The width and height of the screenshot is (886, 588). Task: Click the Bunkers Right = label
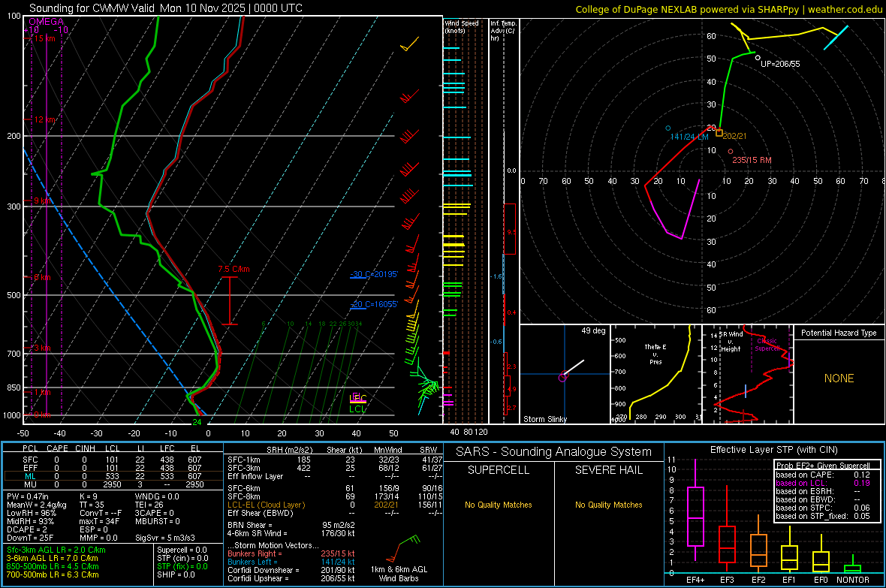point(254,553)
